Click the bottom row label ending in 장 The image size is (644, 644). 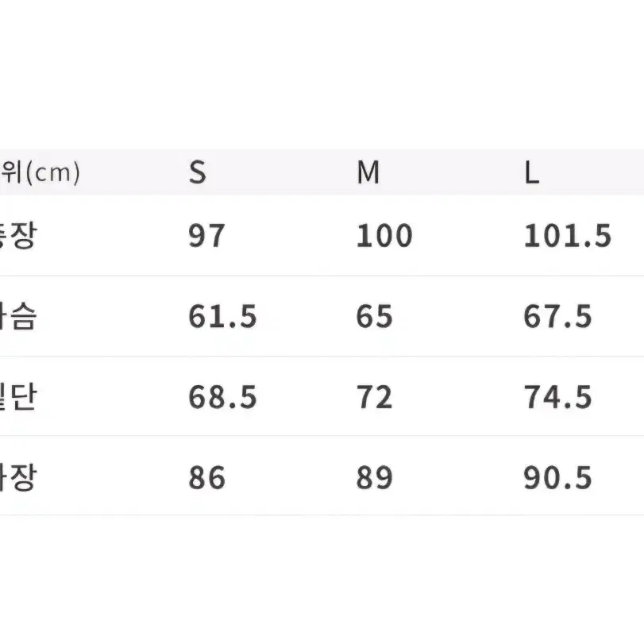coord(18,477)
